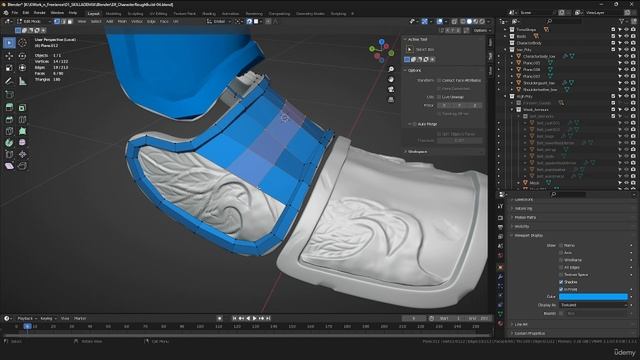
Task: Toggle camera view in the viewport
Action: 391,89
